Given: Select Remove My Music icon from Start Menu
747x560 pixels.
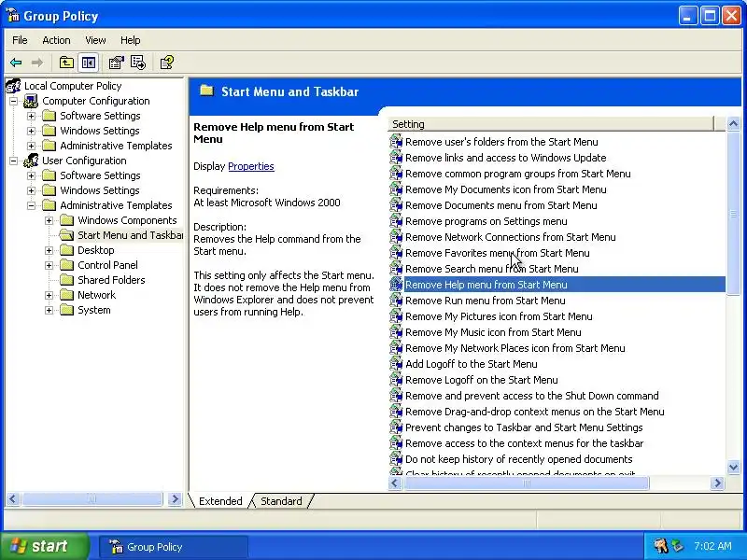Looking at the screenshot, I should tap(493, 332).
